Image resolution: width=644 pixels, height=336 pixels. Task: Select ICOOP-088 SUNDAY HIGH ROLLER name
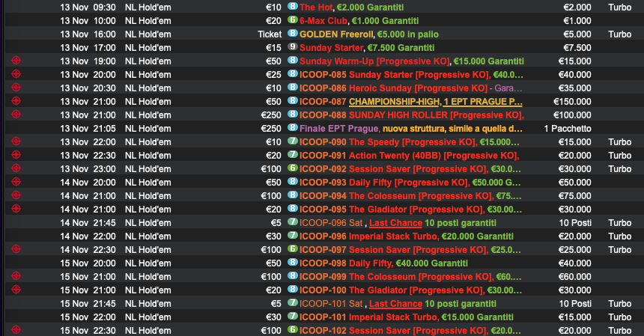click(x=412, y=115)
